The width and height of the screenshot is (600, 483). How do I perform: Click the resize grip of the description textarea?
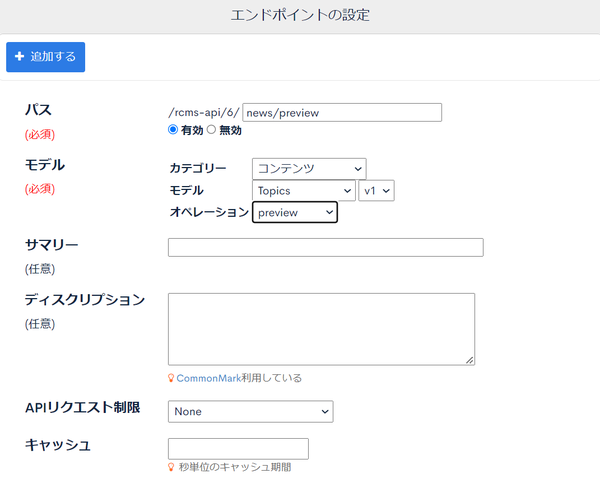[470, 360]
